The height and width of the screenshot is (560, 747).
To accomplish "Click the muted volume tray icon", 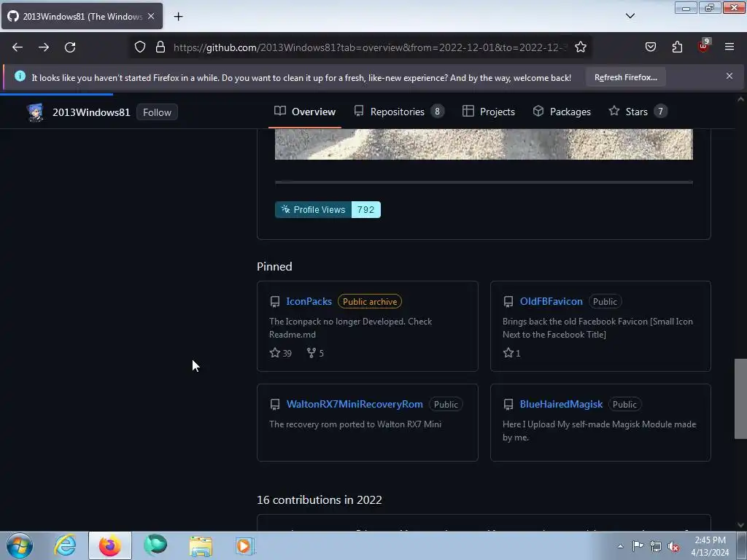I will click(x=673, y=547).
